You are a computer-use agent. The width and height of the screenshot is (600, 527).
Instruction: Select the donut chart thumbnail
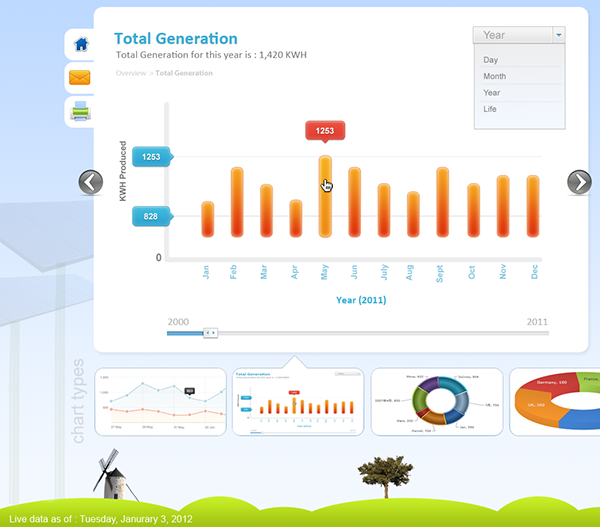pyautogui.click(x=435, y=401)
